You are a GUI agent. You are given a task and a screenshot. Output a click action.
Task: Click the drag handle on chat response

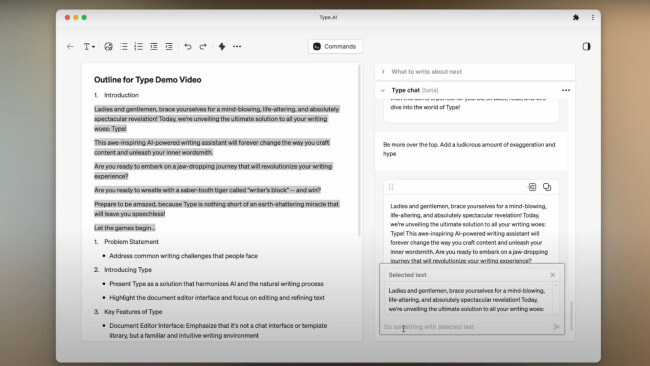tap(391, 187)
